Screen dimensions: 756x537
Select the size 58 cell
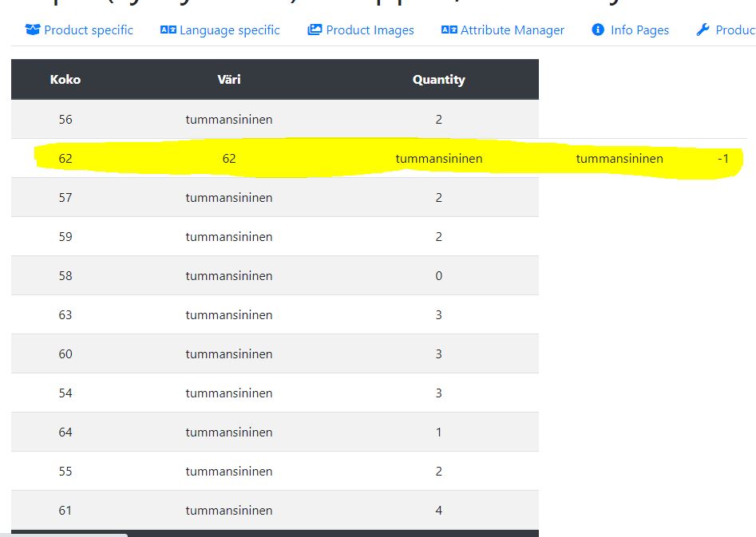point(65,276)
